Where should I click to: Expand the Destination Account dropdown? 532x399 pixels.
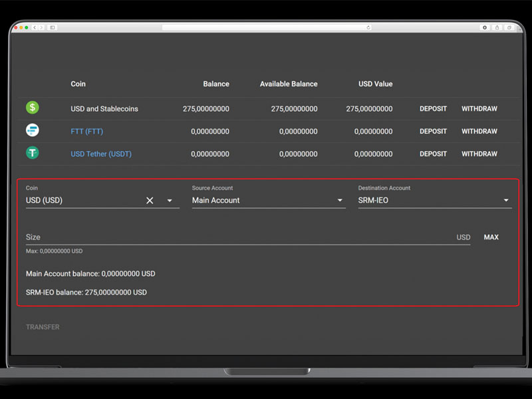[506, 200]
